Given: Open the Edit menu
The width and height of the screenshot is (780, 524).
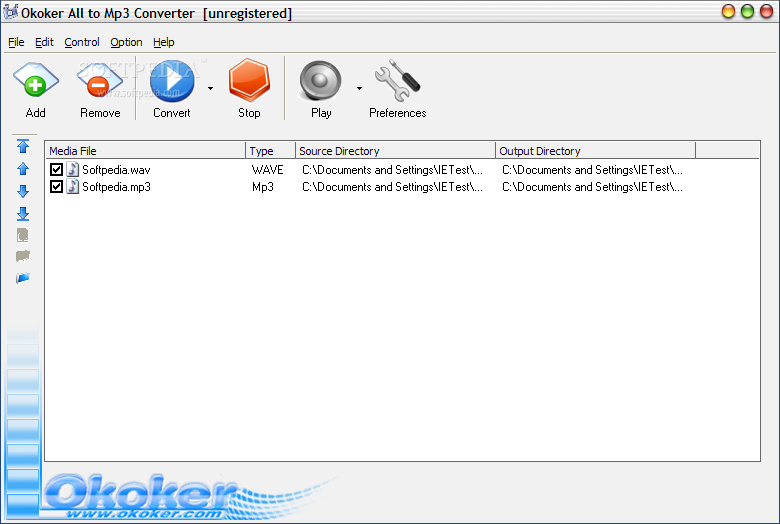Looking at the screenshot, I should 44,42.
